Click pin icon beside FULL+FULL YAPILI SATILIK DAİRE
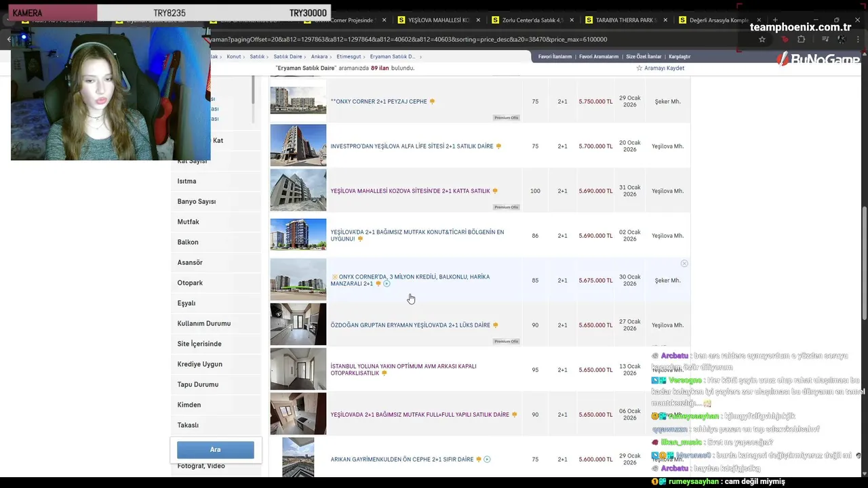This screenshot has height=488, width=868. [x=515, y=415]
